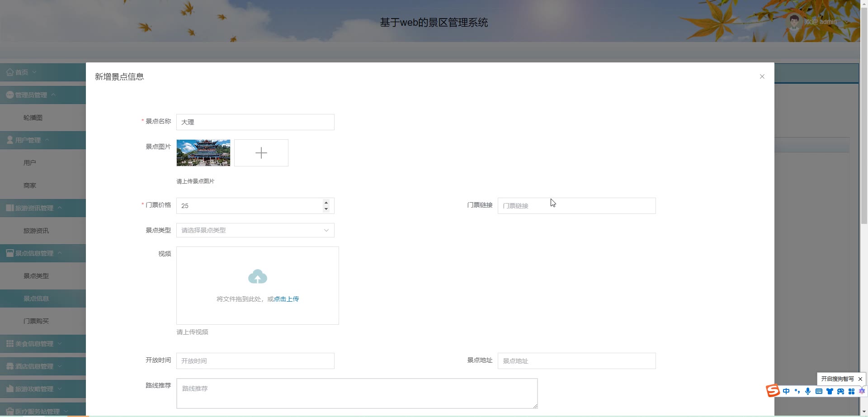The image size is (868, 417).
Task: Click the Sogou microphone voice input icon
Action: (808, 391)
